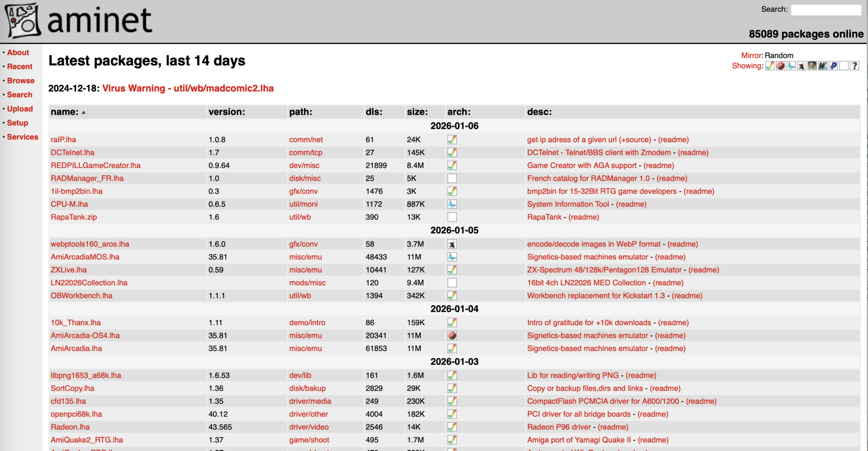Click the butterfly arch icon in CPU-M.lha row

(452, 204)
